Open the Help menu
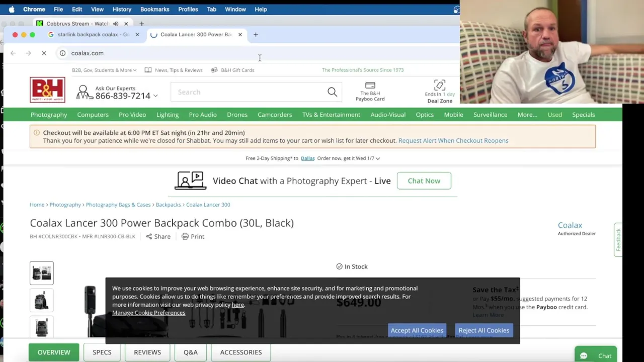Viewport: 644px width, 362px height. click(x=261, y=9)
